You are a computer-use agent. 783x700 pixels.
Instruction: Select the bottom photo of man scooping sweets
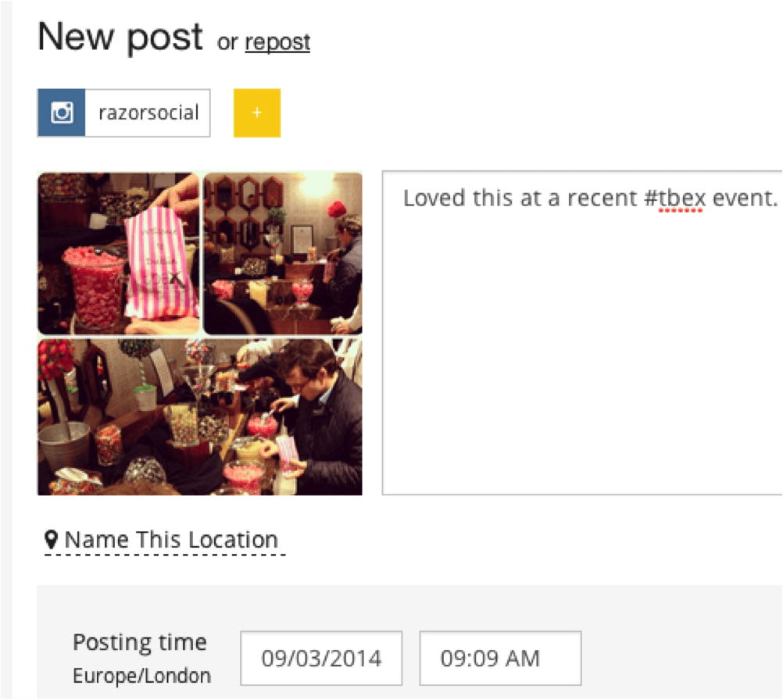point(200,417)
